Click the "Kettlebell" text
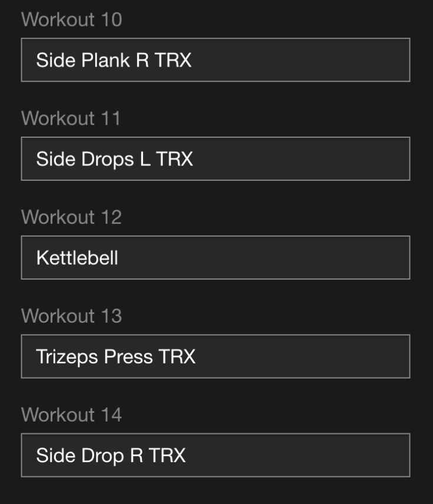Viewport: 433px width, 504px height. (x=77, y=258)
